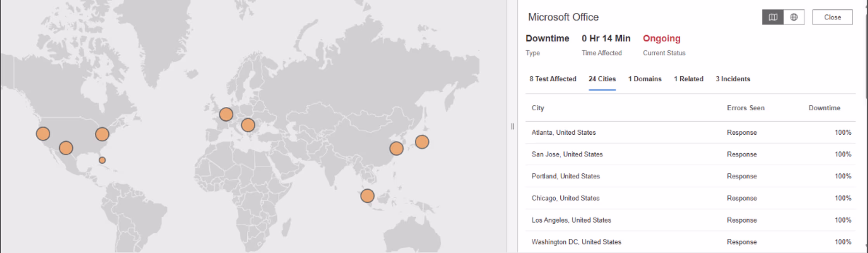Close the Microsoft Office panel
This screenshot has height=253, width=868.
[832, 17]
